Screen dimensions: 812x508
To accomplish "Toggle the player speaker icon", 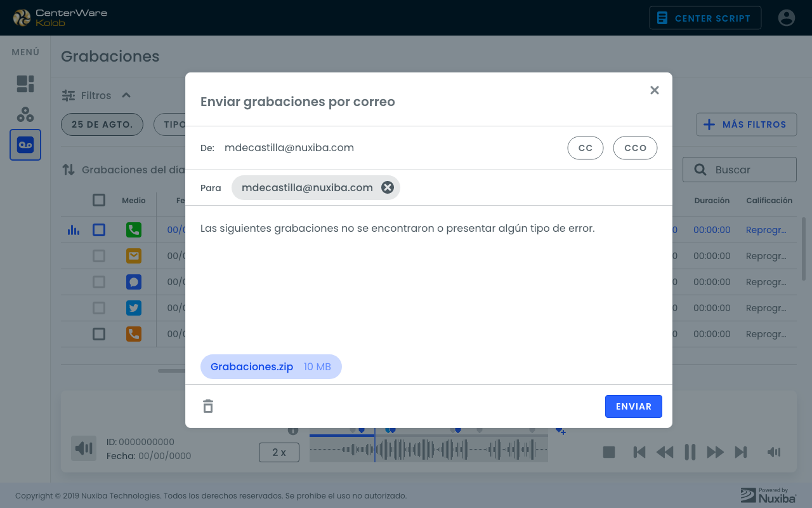I will coord(84,449).
